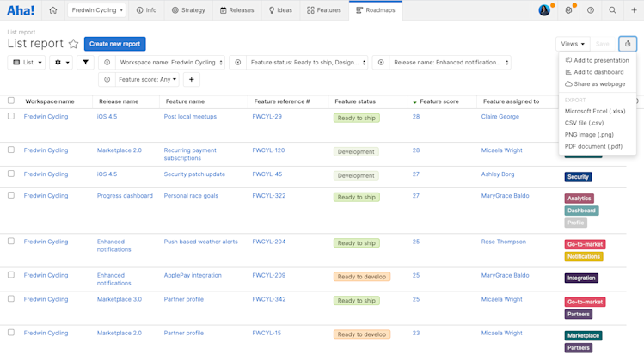644x355 pixels.
Task: Open the Strategy tab
Action: point(188,10)
